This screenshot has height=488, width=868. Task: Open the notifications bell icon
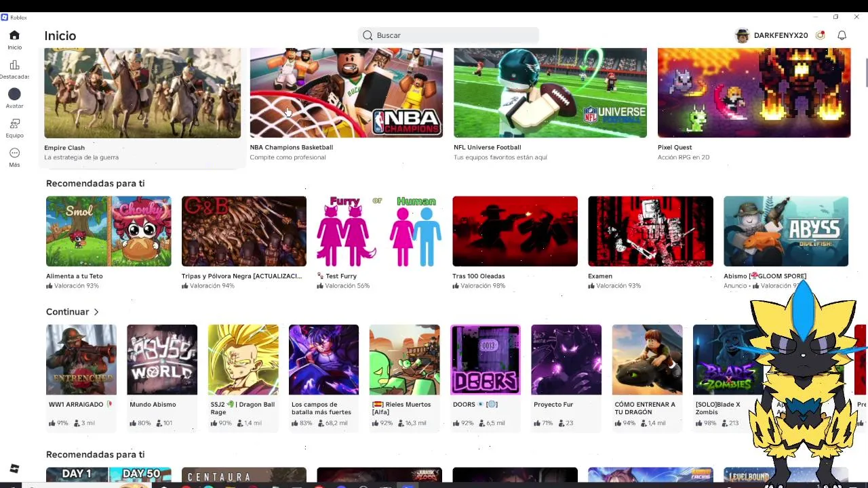pos(842,35)
